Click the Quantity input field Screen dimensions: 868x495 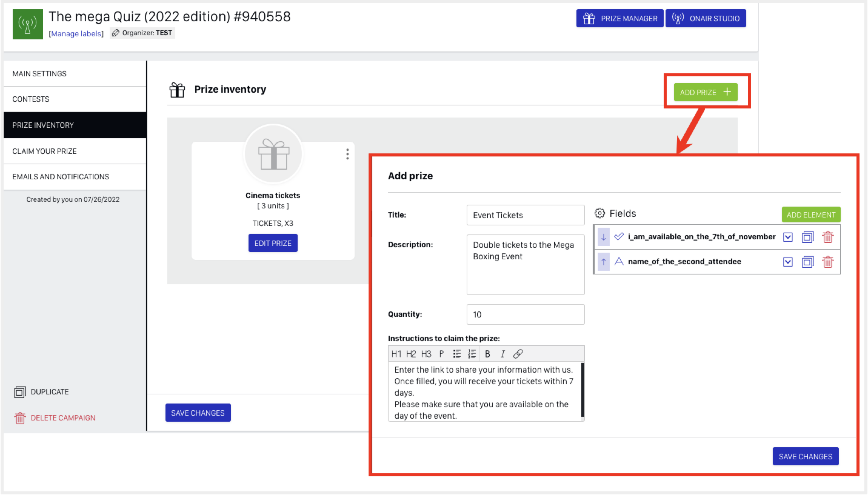click(x=525, y=314)
